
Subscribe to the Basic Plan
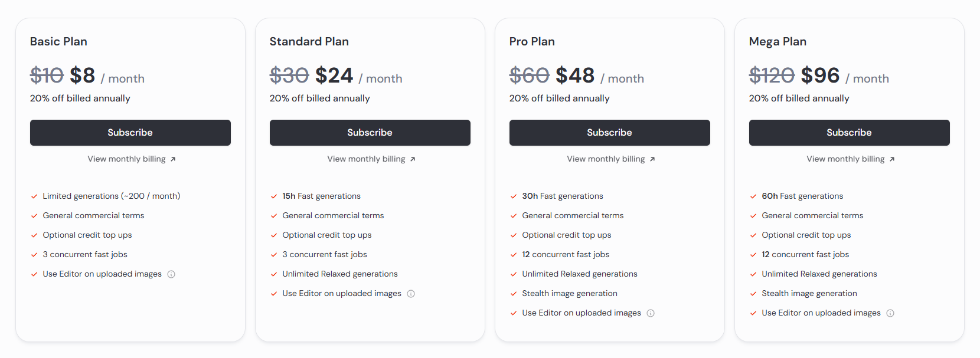(x=130, y=133)
